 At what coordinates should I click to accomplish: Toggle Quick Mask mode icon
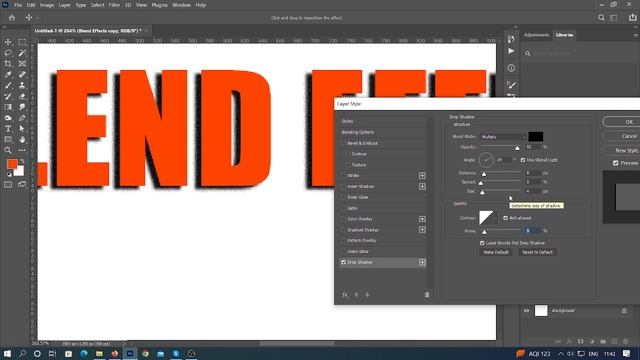(x=8, y=184)
